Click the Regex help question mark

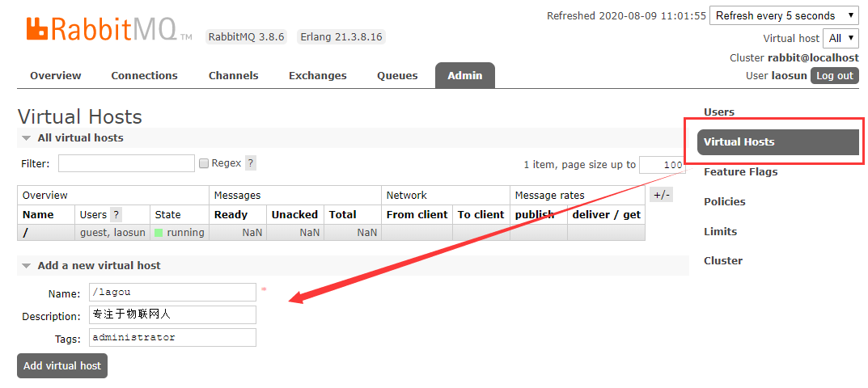(x=251, y=163)
